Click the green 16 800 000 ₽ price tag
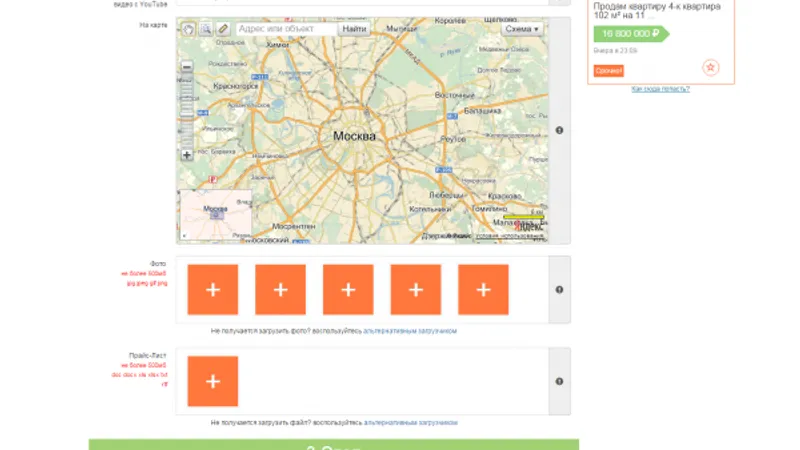This screenshot has height=450, width=800. 631,34
